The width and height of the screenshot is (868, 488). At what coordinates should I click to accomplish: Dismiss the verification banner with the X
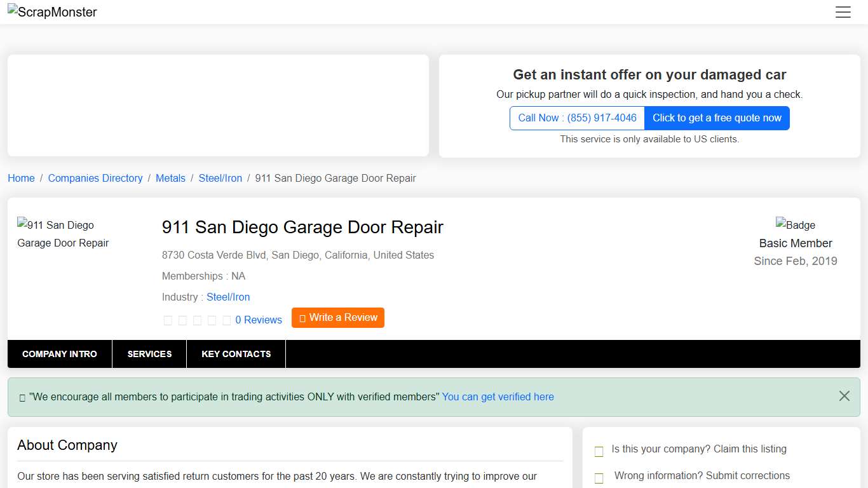844,396
